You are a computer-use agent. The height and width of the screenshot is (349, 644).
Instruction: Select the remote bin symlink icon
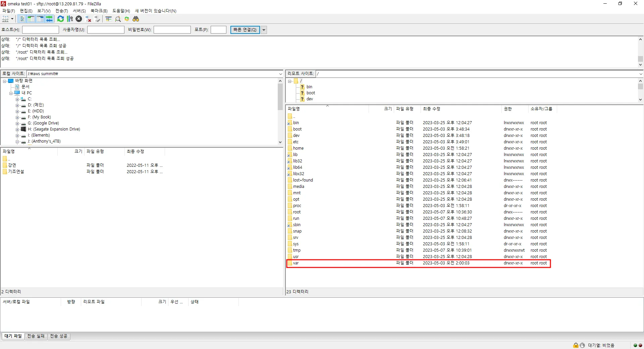click(290, 123)
